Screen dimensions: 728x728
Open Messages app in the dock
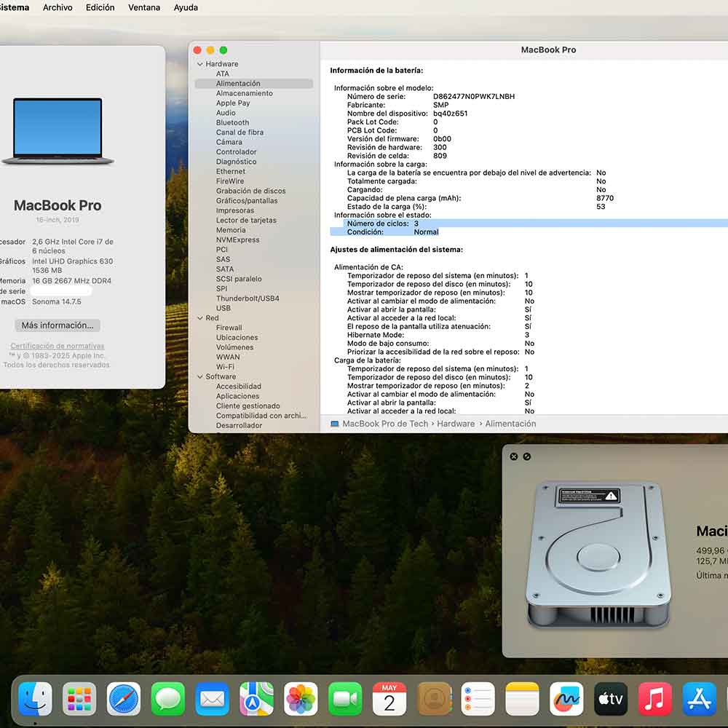pos(168,699)
